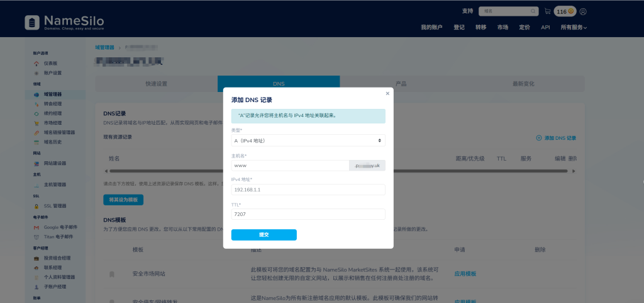This screenshot has width=644, height=303.
Task: Expand the 所有服务 menu
Action: [x=574, y=28]
